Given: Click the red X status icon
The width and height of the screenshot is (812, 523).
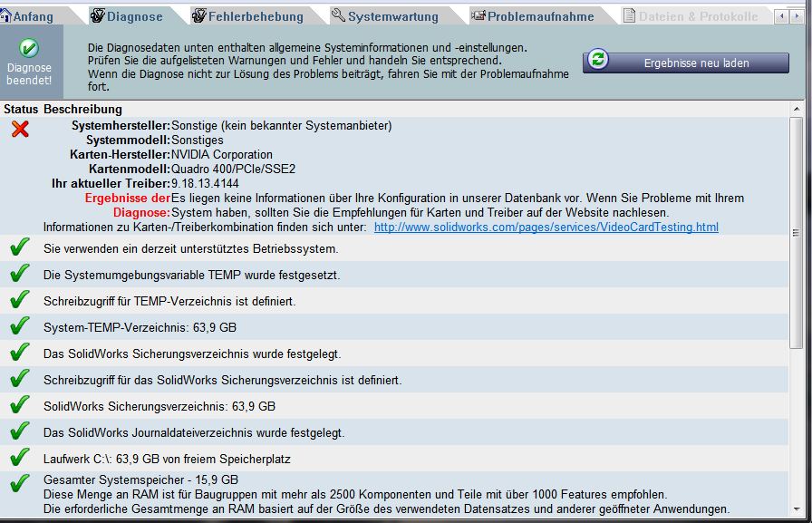Looking at the screenshot, I should [x=20, y=129].
